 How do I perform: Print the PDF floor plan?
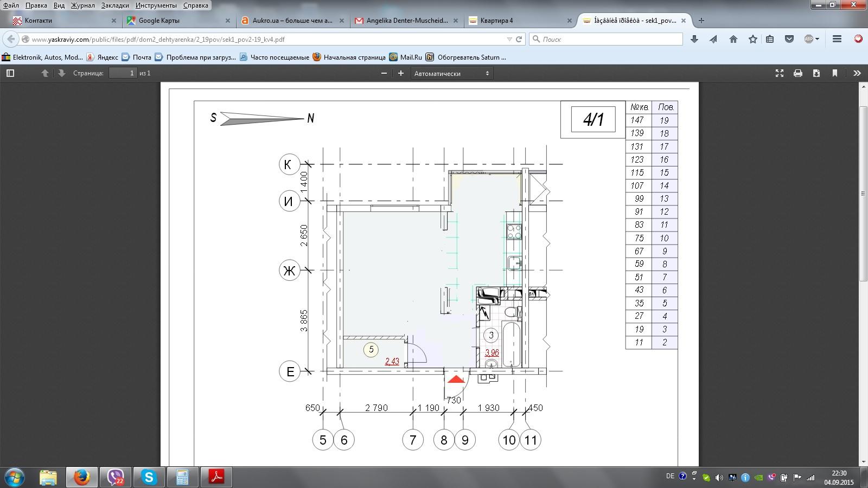pos(798,73)
